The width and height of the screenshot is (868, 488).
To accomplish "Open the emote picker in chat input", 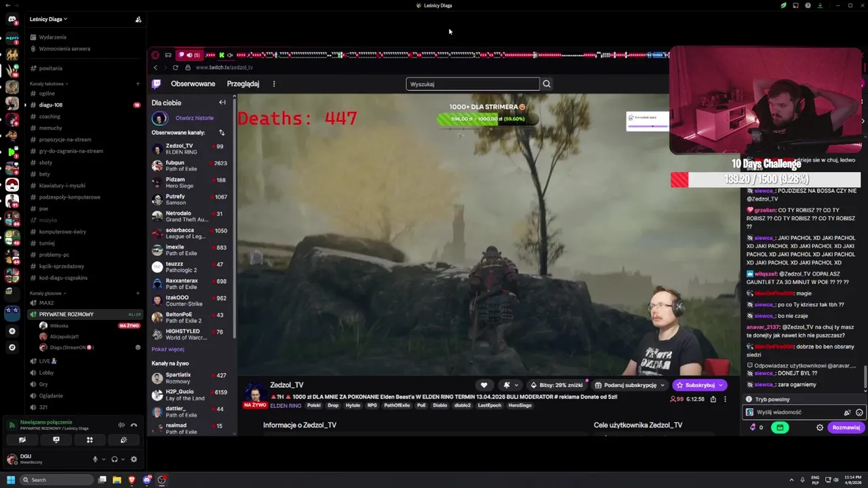I will coord(859,412).
